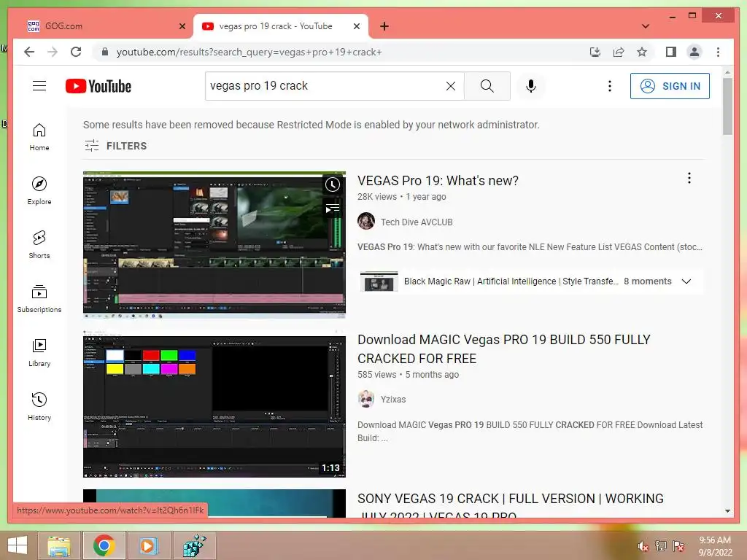The width and height of the screenshot is (747, 560).
Task: Open VEGAS Pro 19 What's new thumbnail
Action: pos(214,245)
